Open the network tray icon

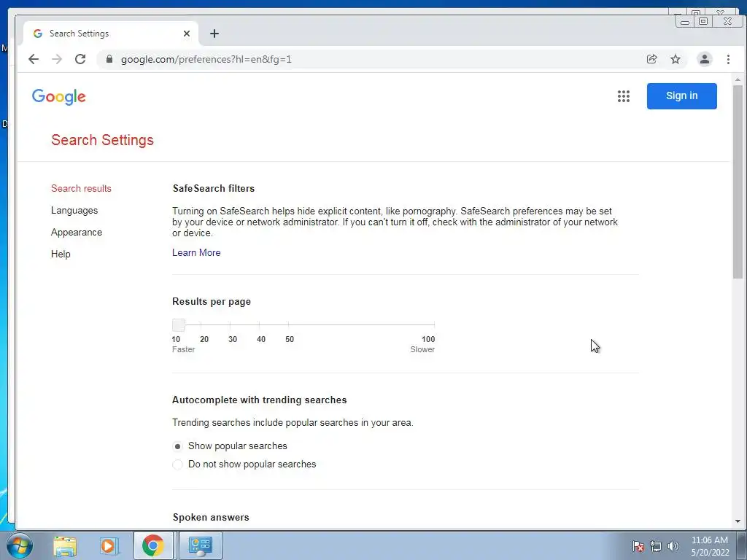pyautogui.click(x=656, y=546)
